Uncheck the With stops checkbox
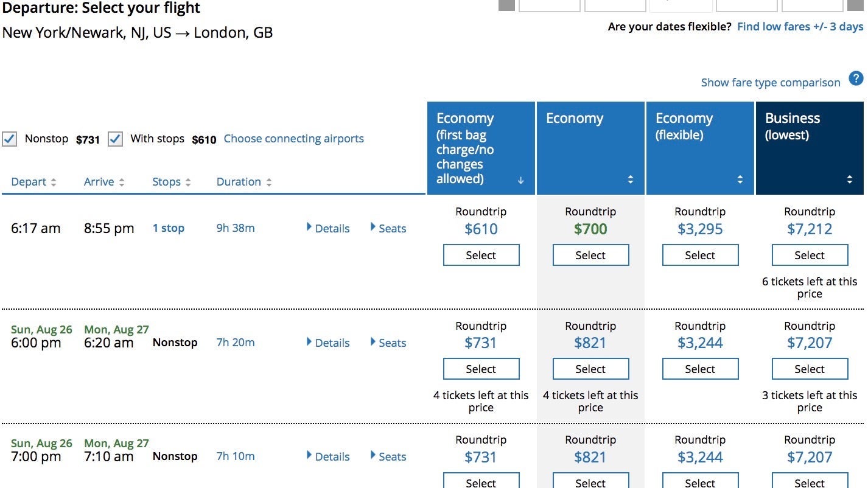Viewport: 868px width, 488px height. tap(115, 139)
